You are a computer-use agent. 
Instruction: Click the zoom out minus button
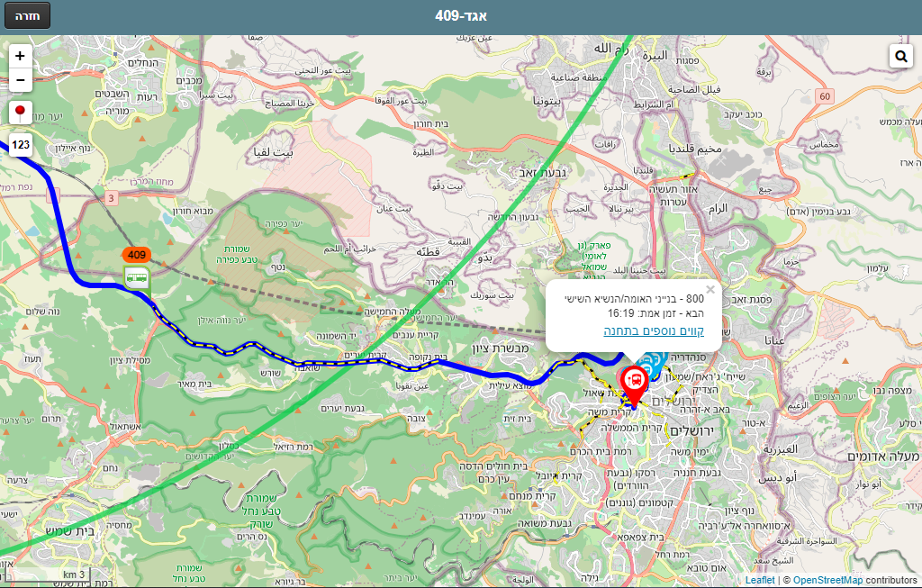20,80
